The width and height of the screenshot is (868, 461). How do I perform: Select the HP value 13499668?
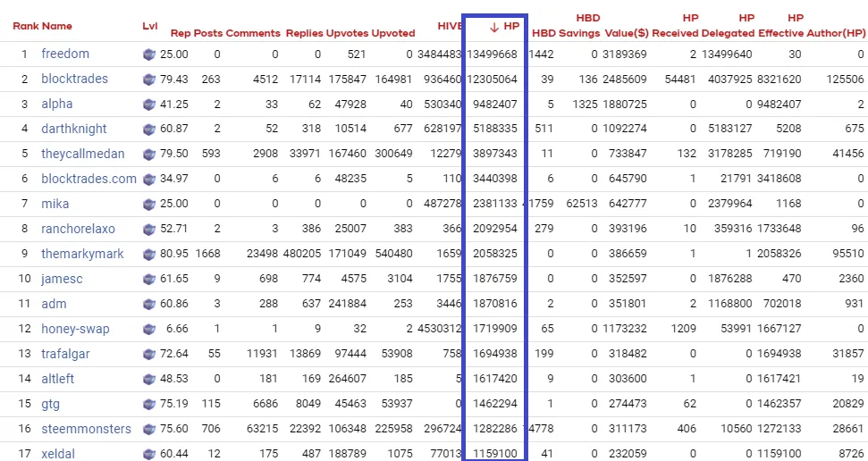tap(493, 54)
